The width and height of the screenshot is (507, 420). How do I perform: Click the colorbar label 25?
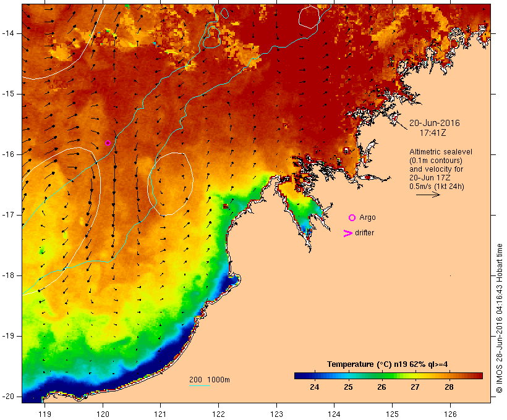coord(348,387)
